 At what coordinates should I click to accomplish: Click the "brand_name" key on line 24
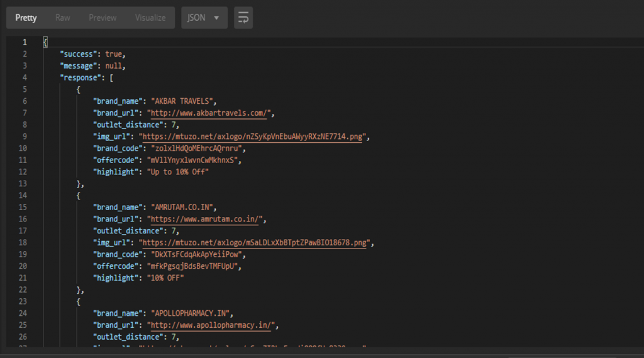118,313
